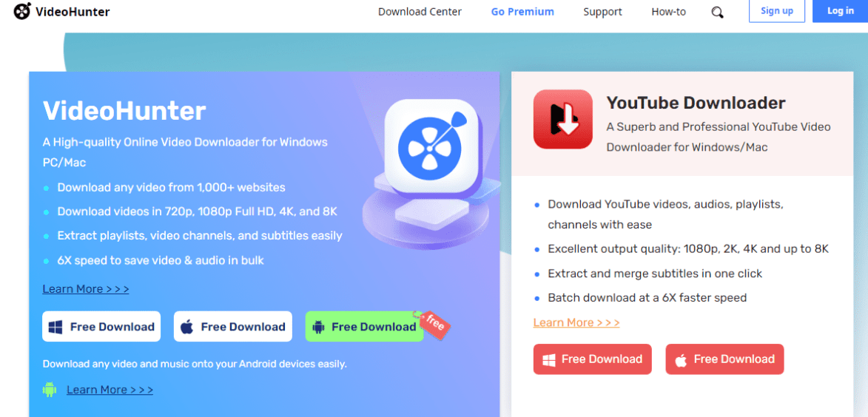This screenshot has height=417, width=868.
Task: Open the Android Learn More link
Action: point(110,390)
